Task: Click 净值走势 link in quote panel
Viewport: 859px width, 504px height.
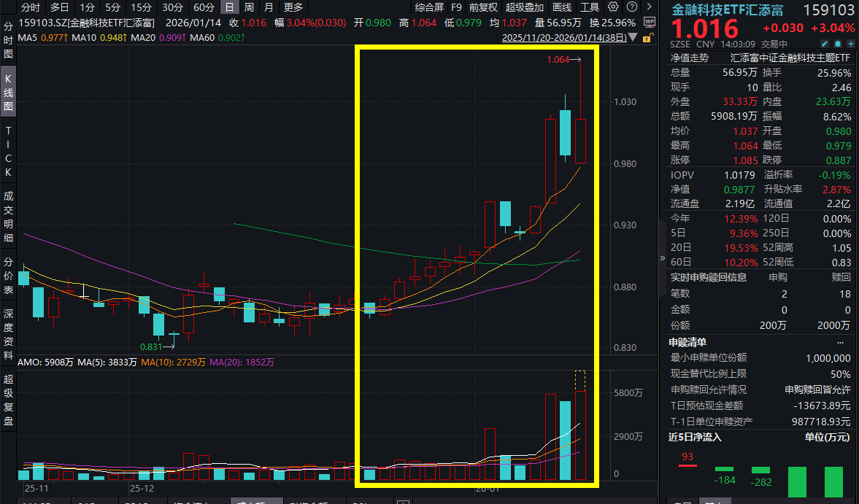Action: click(x=689, y=58)
